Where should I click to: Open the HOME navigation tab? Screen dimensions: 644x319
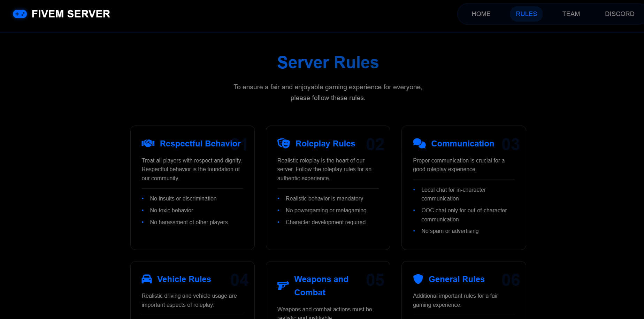click(481, 14)
